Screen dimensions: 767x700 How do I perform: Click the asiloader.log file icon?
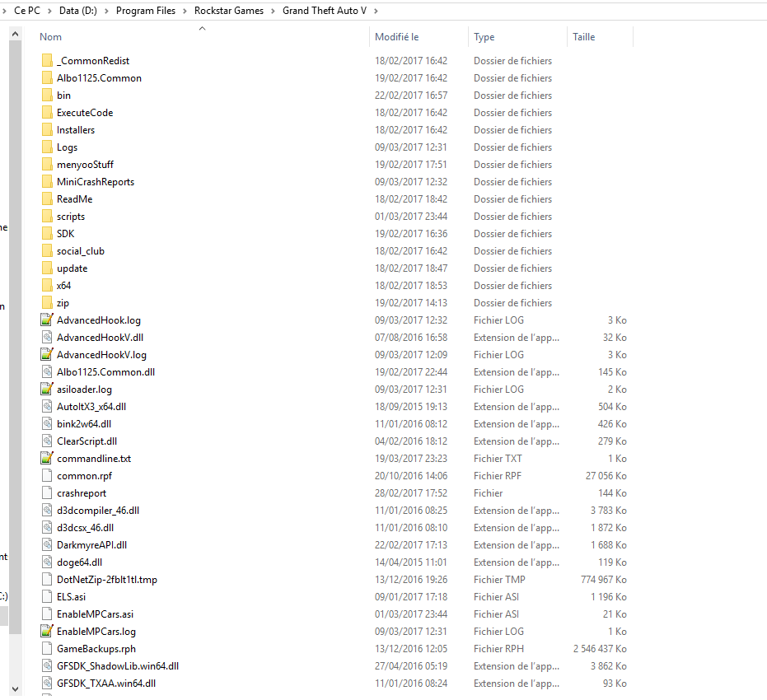[x=46, y=389]
